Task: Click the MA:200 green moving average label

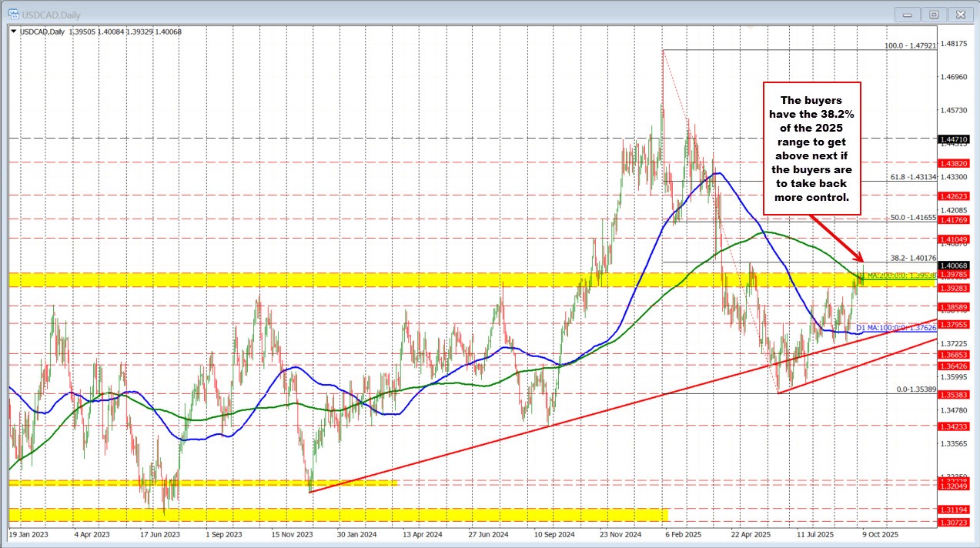Action: tap(896, 275)
